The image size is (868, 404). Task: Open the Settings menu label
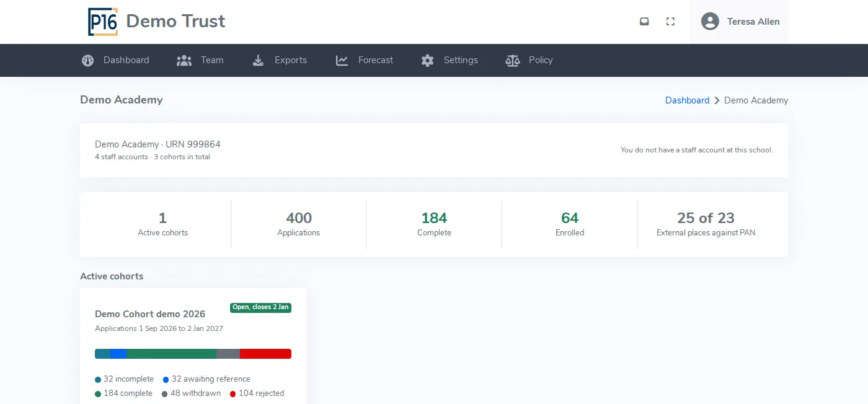pos(461,60)
